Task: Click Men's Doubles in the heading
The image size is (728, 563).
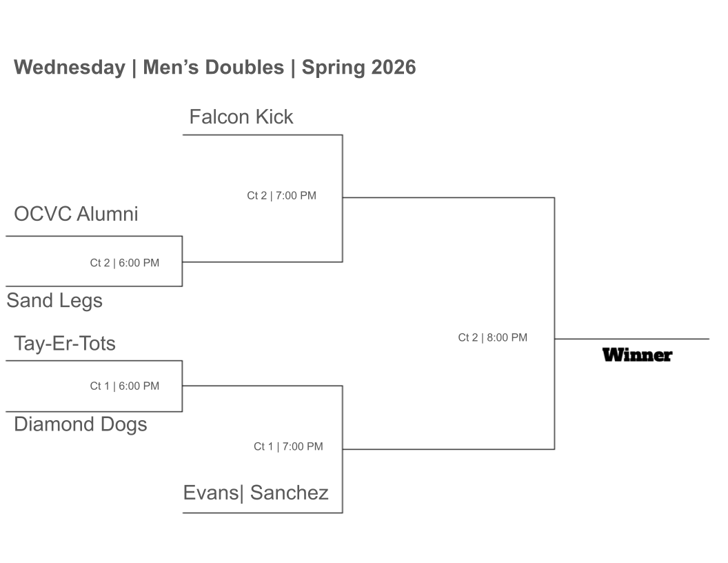Action: click(214, 68)
